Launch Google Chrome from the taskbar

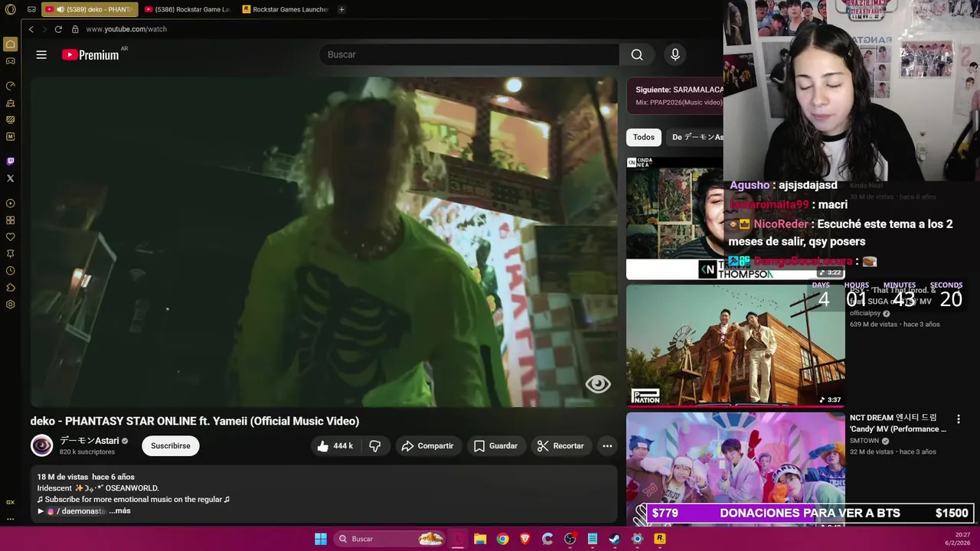pos(502,539)
